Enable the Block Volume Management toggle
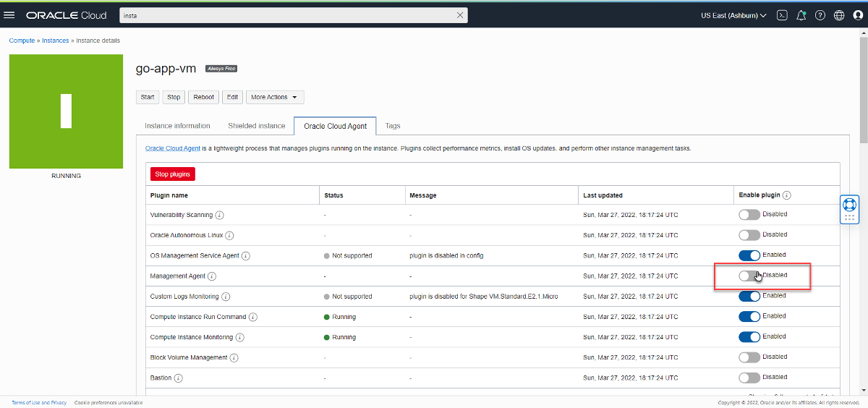Viewport: 868px width, 408px height. [749, 357]
